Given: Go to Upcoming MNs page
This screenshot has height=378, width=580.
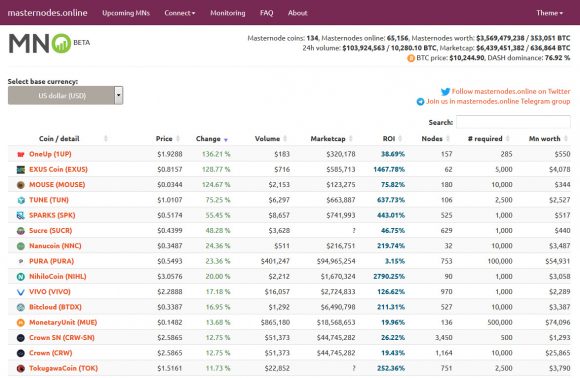Looking at the screenshot, I should click(126, 13).
